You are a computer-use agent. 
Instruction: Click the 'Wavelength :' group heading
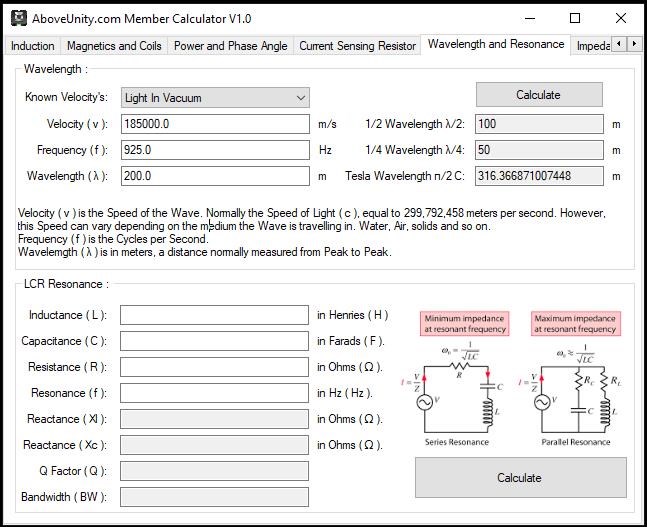click(x=56, y=69)
